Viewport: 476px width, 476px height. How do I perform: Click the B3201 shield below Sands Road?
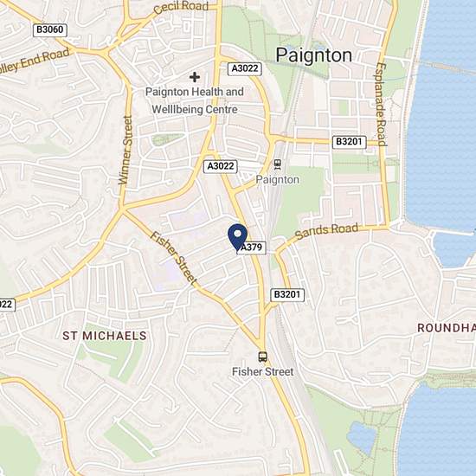pos(287,294)
